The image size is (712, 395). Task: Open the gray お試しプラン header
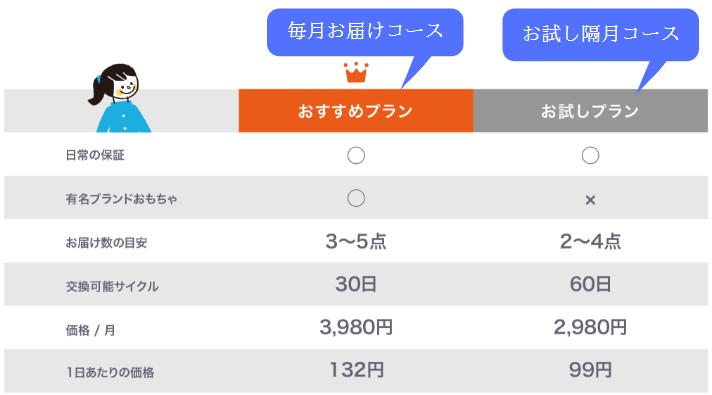590,111
